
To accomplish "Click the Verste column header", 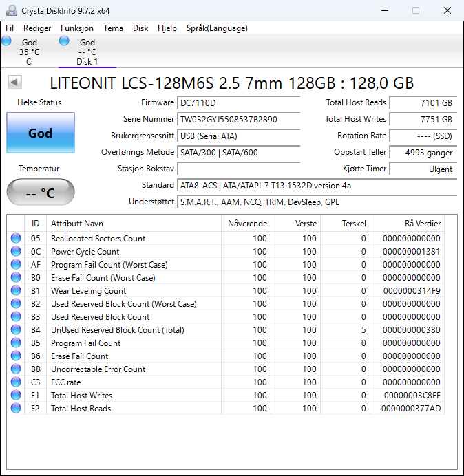I will pyautogui.click(x=295, y=224).
